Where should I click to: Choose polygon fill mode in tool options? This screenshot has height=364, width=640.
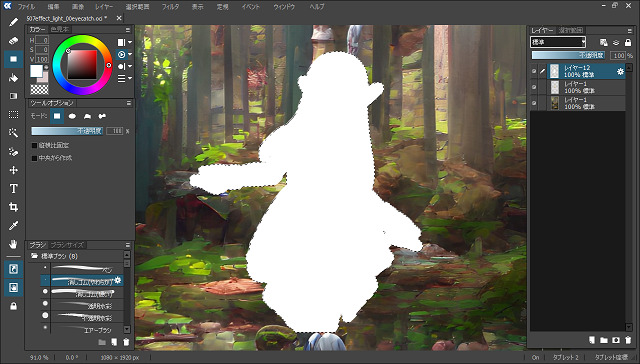tap(87, 116)
